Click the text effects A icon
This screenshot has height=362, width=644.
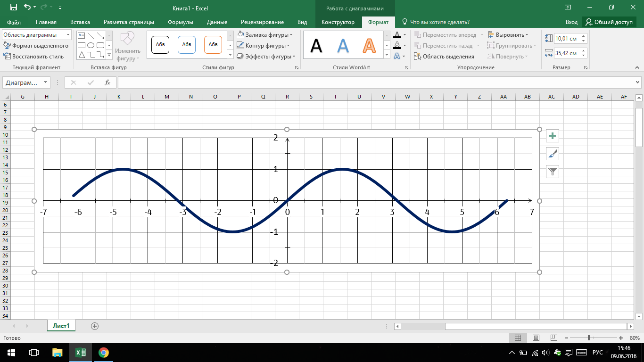(397, 56)
